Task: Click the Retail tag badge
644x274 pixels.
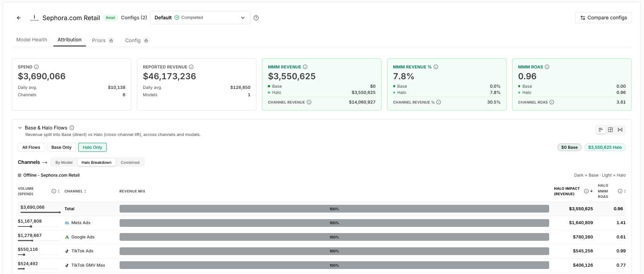Action: coord(110,18)
